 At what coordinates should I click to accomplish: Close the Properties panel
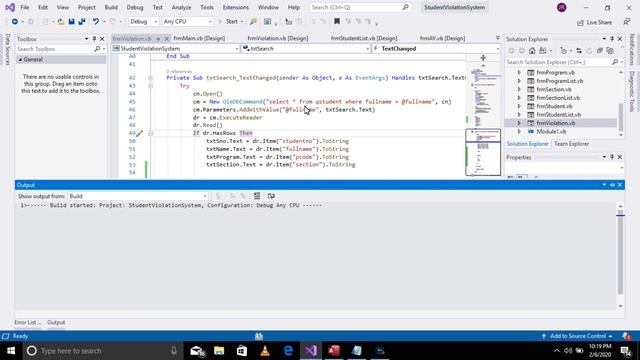coord(620,157)
